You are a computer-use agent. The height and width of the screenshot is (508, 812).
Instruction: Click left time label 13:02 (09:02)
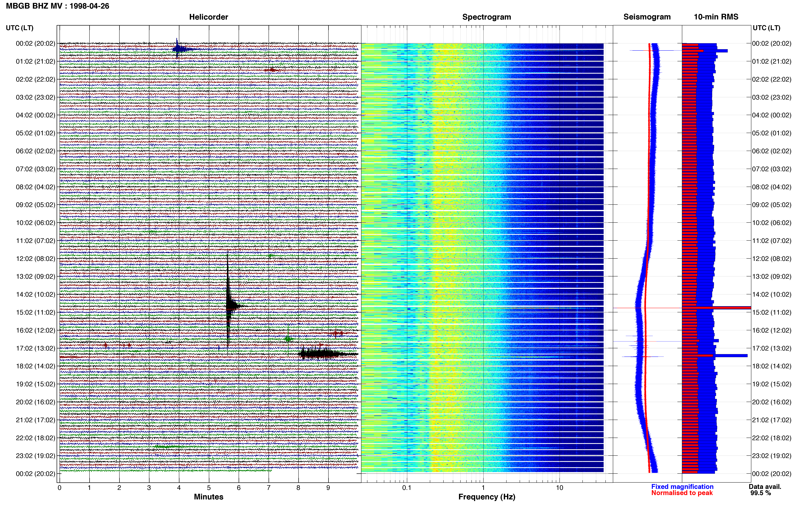[35, 277]
